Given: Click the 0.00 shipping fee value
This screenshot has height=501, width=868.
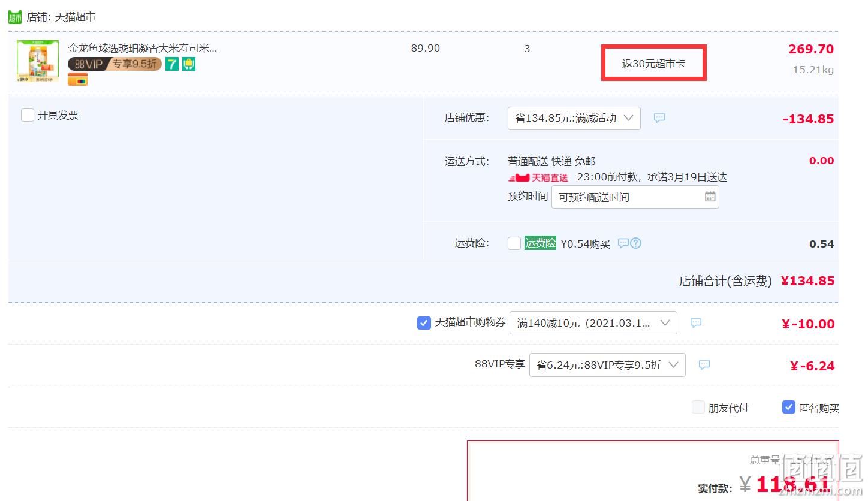Looking at the screenshot, I should click(821, 161).
